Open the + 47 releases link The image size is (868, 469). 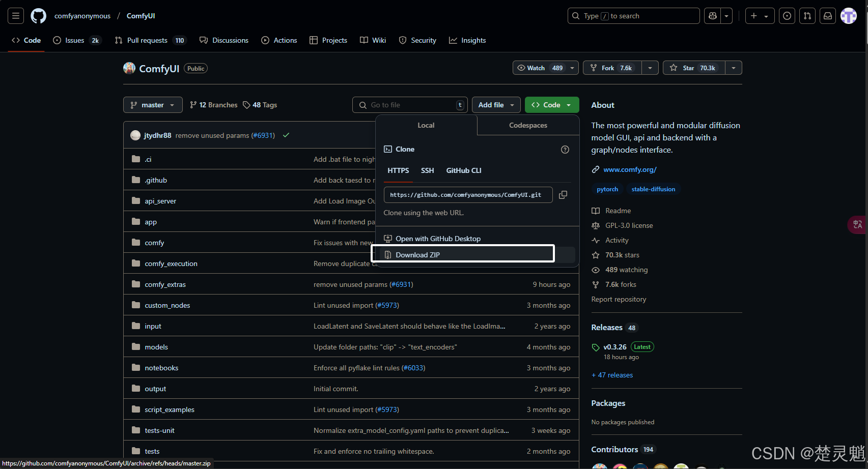(612, 375)
